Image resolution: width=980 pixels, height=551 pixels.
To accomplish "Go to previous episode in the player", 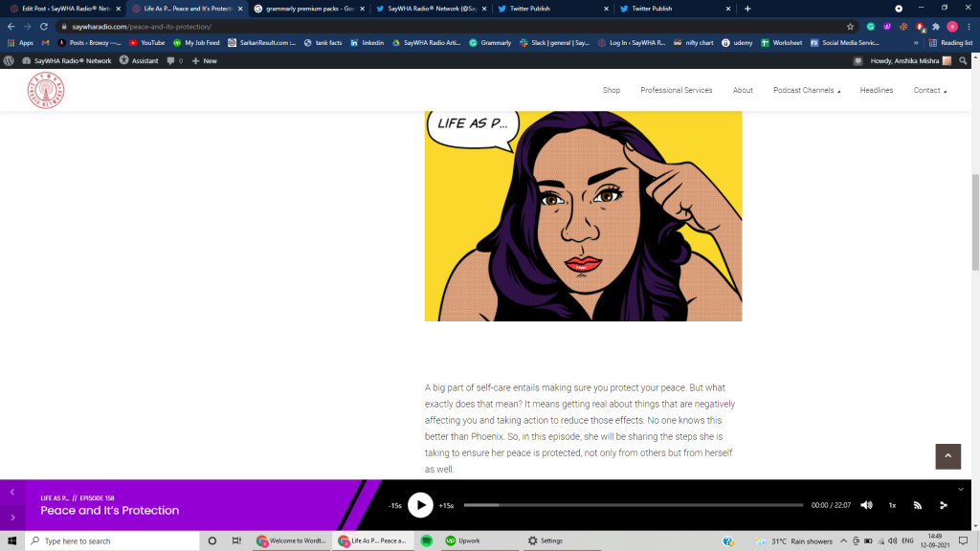I will click(11, 493).
